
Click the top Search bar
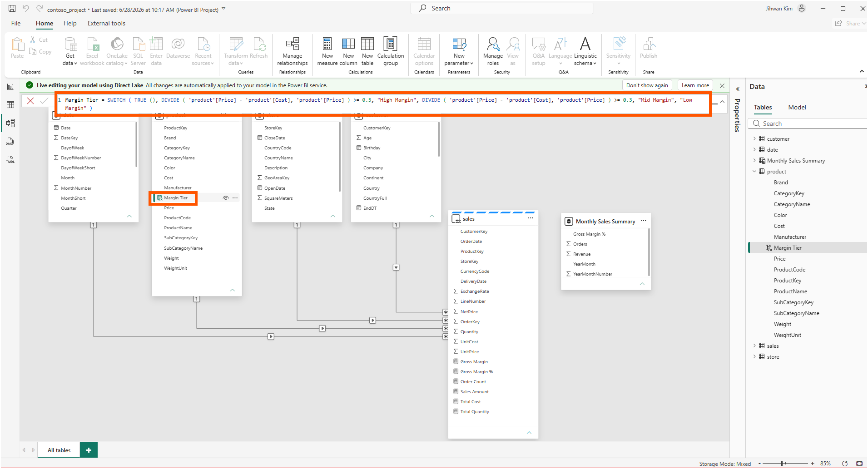[502, 8]
